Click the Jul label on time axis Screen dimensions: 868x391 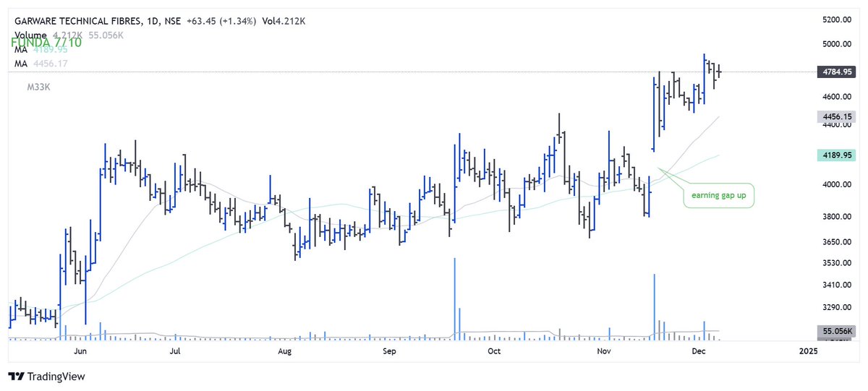[174, 351]
